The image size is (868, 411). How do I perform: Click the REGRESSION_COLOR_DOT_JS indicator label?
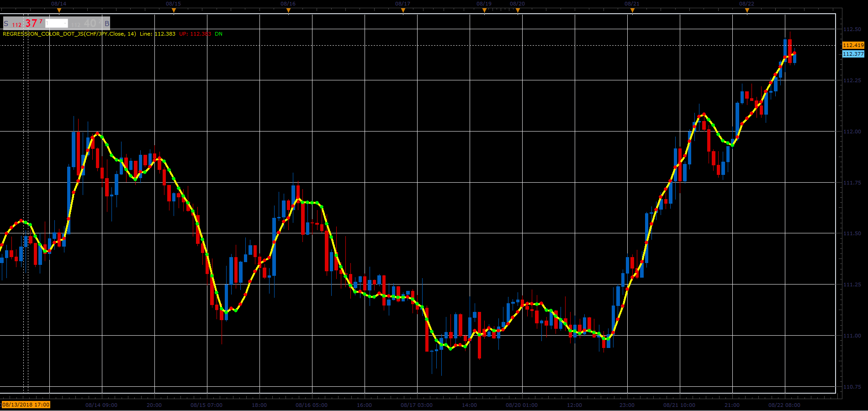pyautogui.click(x=69, y=34)
